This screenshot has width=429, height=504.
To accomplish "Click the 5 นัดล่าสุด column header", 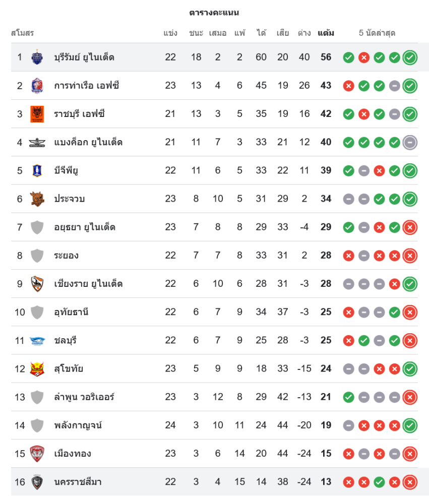I will 377,33.
